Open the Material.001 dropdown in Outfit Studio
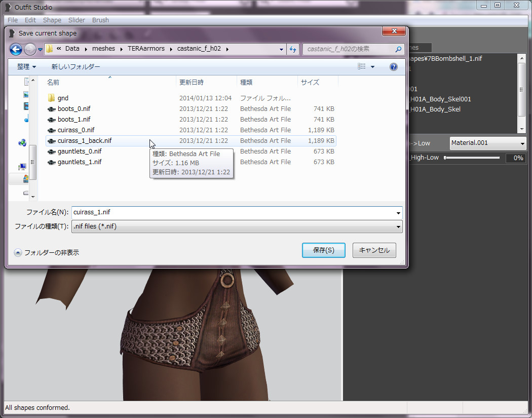 488,143
